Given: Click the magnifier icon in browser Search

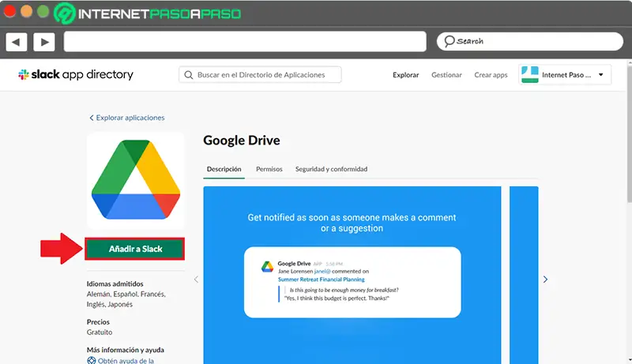Looking at the screenshot, I should pos(449,41).
